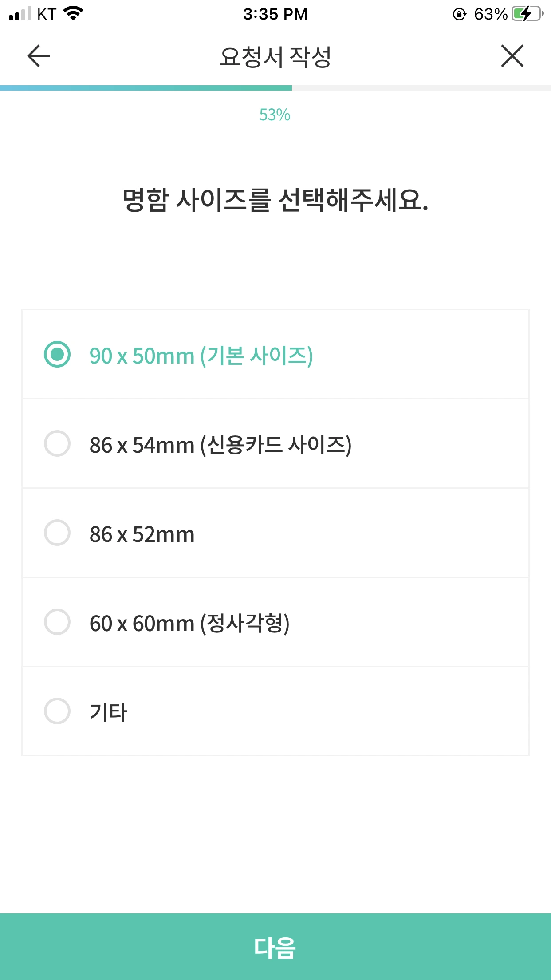The image size is (551, 980).
Task: Tap the cellular signal bars icon
Action: pos(20,14)
